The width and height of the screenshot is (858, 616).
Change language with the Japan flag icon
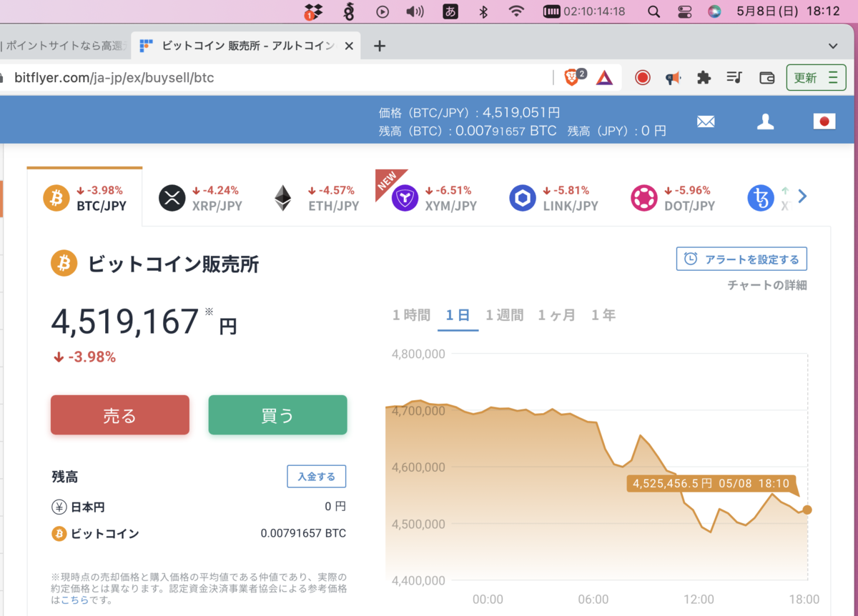tap(824, 121)
